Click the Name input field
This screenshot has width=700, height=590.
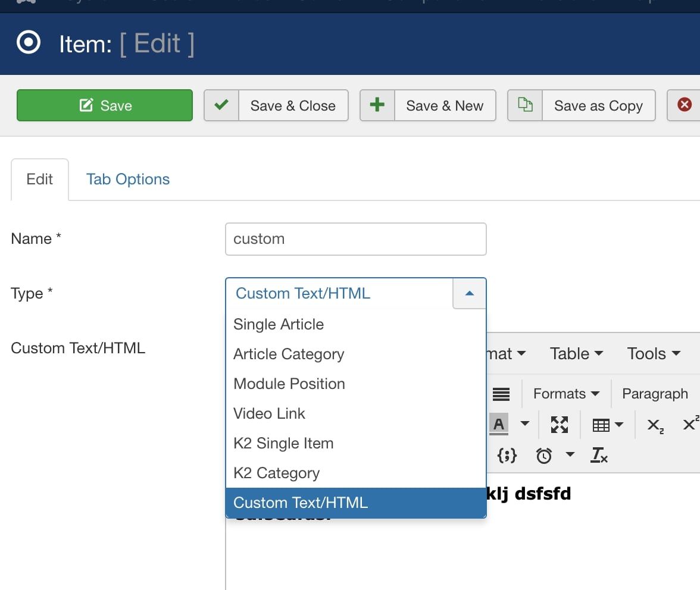(356, 239)
